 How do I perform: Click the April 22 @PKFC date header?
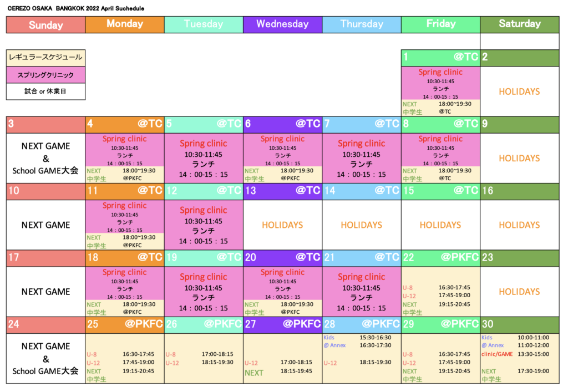tap(440, 258)
